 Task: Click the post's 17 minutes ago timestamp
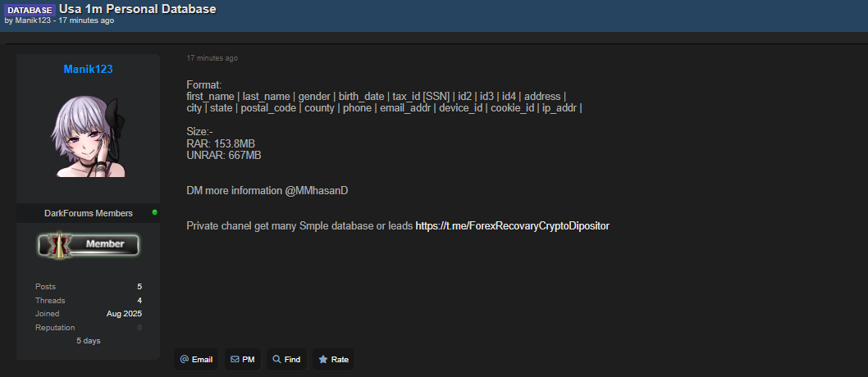tap(212, 58)
